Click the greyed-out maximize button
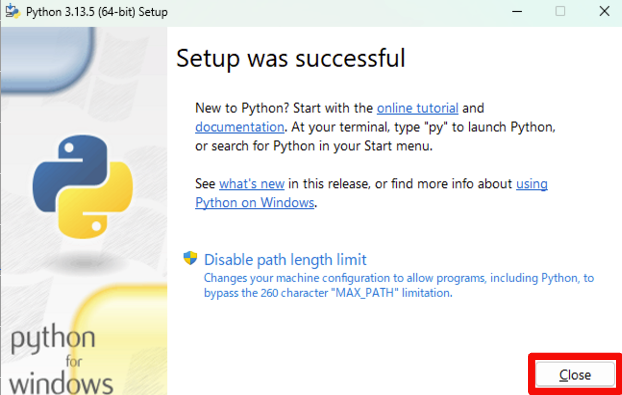622x395 pixels. (x=560, y=12)
